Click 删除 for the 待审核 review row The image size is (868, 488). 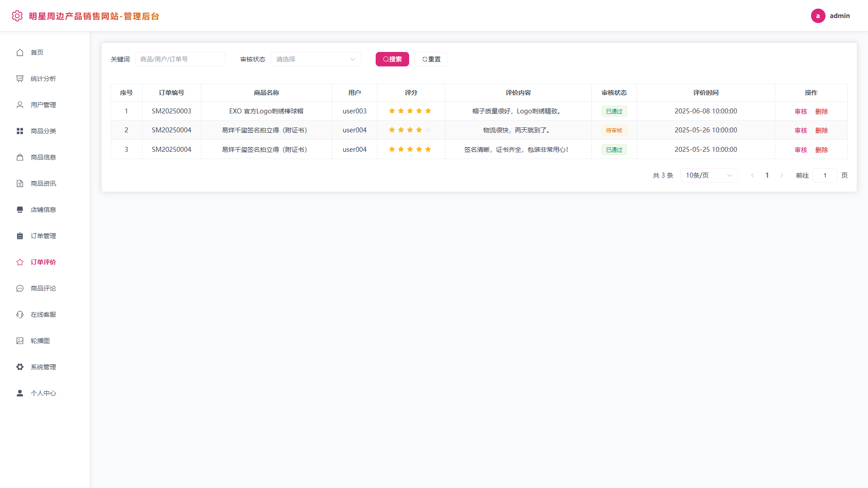click(821, 131)
